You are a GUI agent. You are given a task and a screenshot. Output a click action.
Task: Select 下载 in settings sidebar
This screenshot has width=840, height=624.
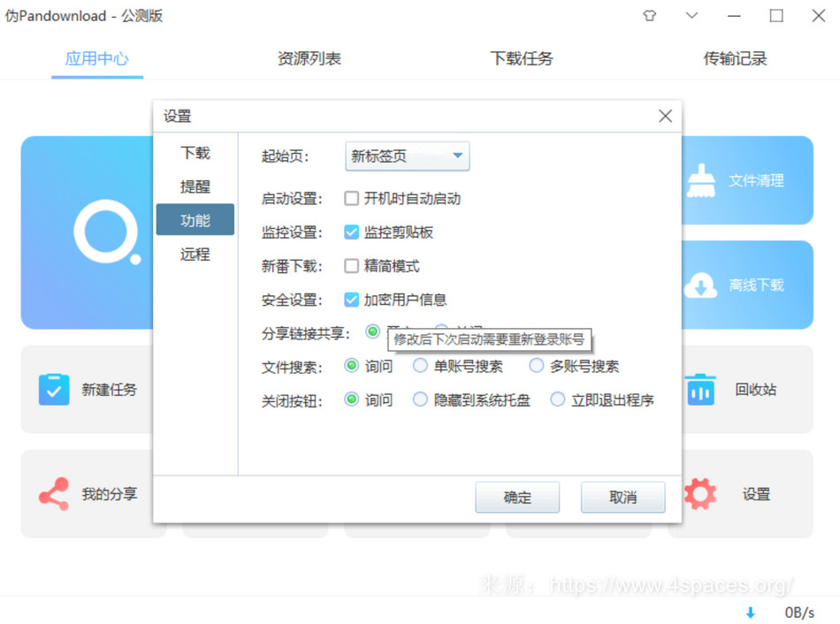[x=195, y=153]
